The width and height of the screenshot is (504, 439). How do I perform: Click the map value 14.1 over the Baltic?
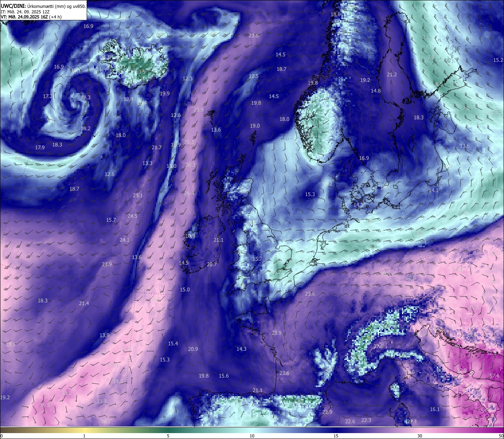pyautogui.click(x=434, y=190)
